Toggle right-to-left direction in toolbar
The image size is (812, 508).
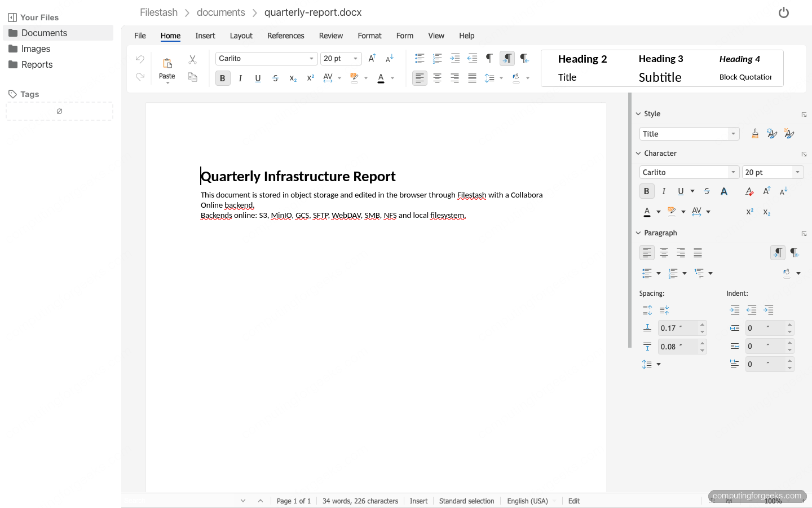click(x=524, y=58)
